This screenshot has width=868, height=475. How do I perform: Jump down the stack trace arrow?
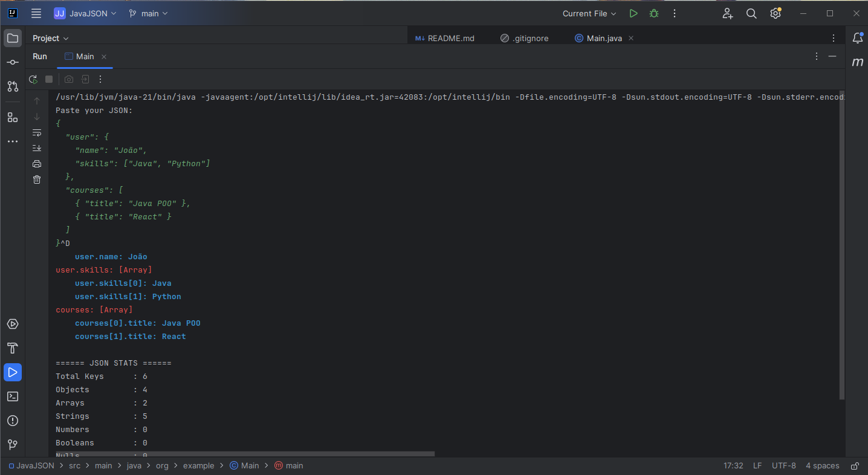pos(37,117)
